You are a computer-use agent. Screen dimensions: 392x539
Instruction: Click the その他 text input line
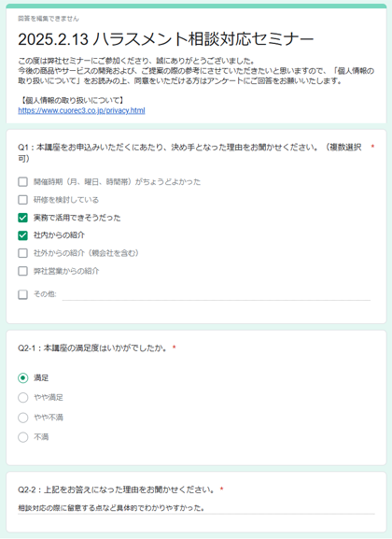click(x=217, y=295)
